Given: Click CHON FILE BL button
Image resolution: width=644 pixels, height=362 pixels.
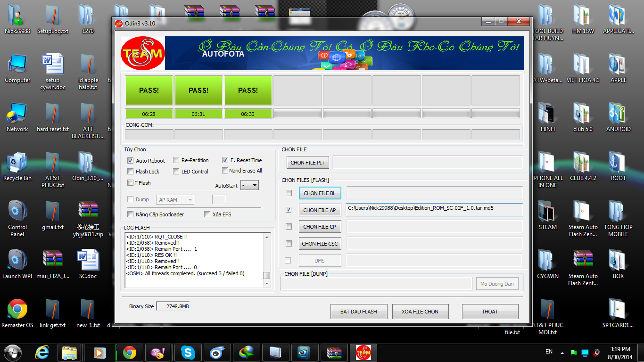Looking at the screenshot, I should point(320,193).
